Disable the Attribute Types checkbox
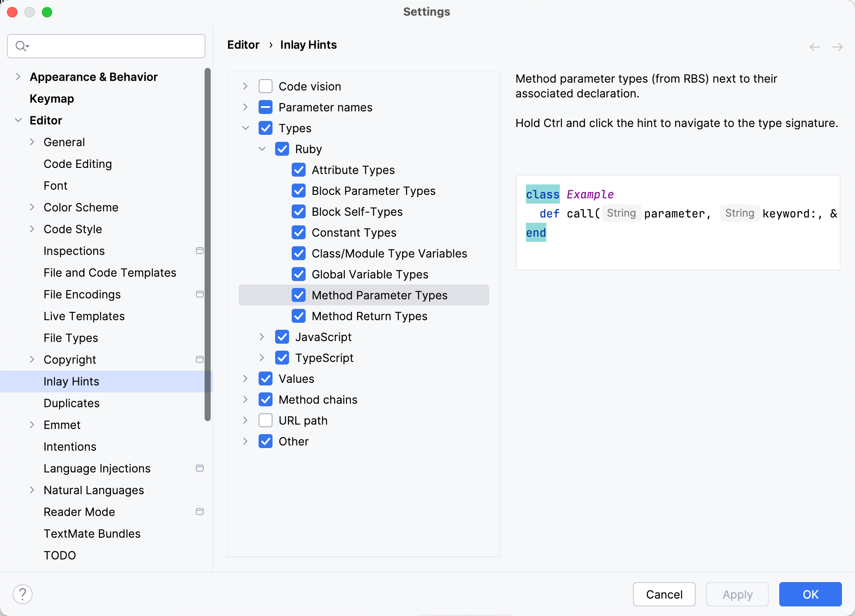 pos(299,170)
